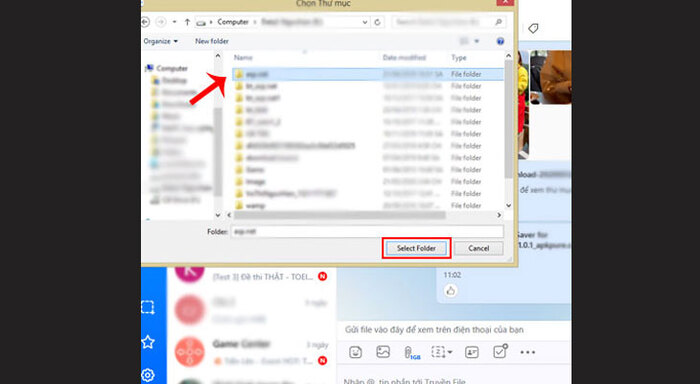Screen dimensions: 700x384
Task: Select Desktop under Computer in the tree
Action: pos(169,80)
